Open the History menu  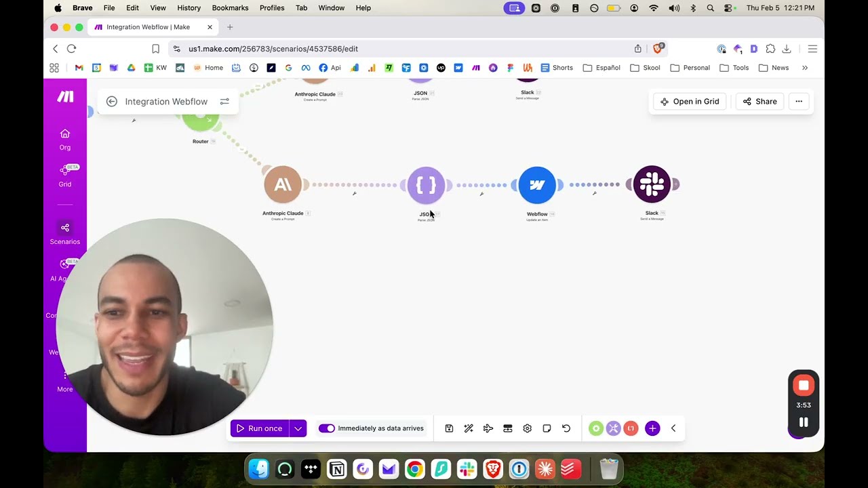point(189,8)
